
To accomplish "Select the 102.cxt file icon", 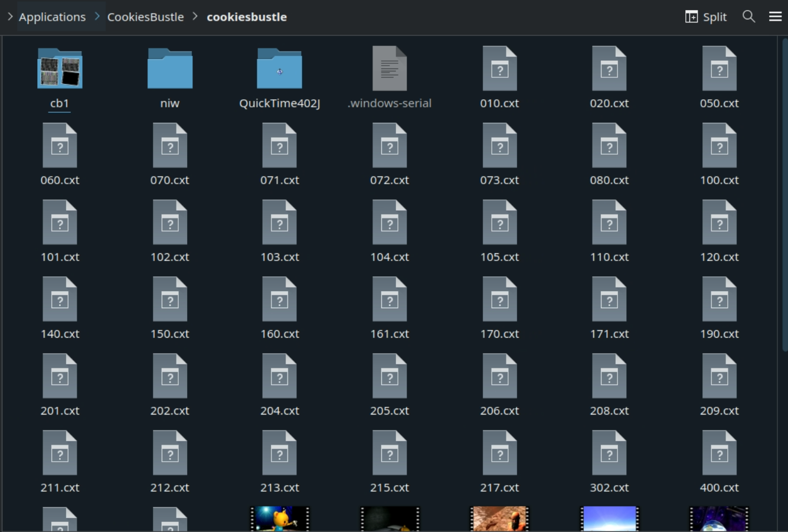I will coord(170,222).
